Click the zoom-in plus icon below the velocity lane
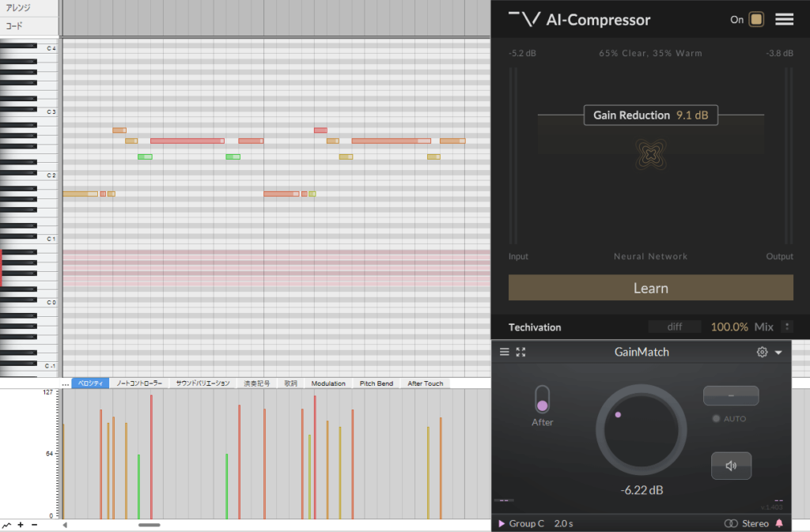 [18, 523]
